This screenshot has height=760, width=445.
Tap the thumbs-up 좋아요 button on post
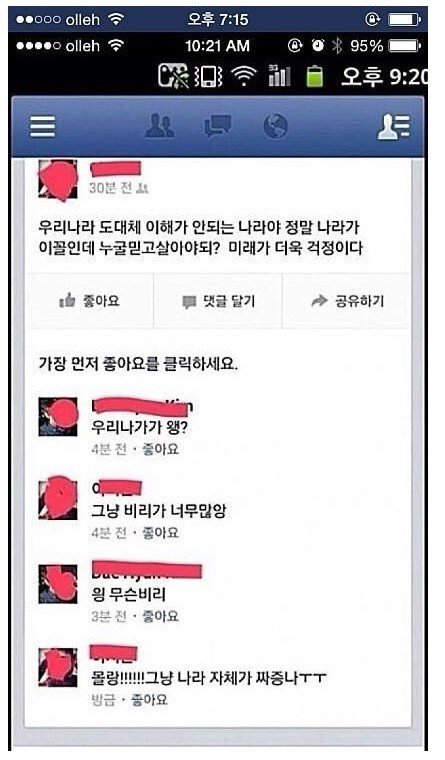pos(90,301)
